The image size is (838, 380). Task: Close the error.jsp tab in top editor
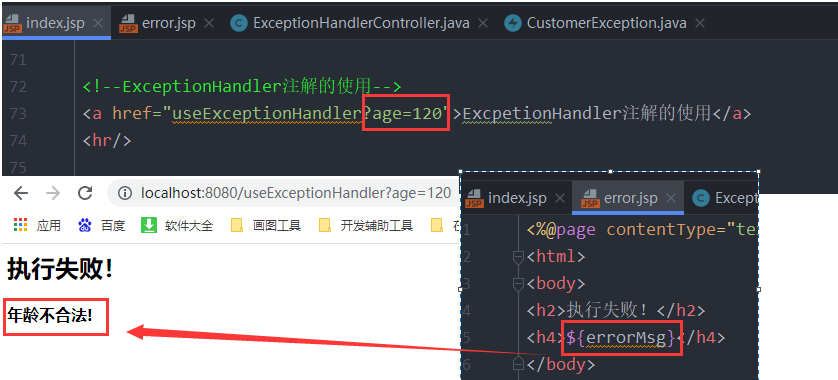pyautogui.click(x=209, y=24)
